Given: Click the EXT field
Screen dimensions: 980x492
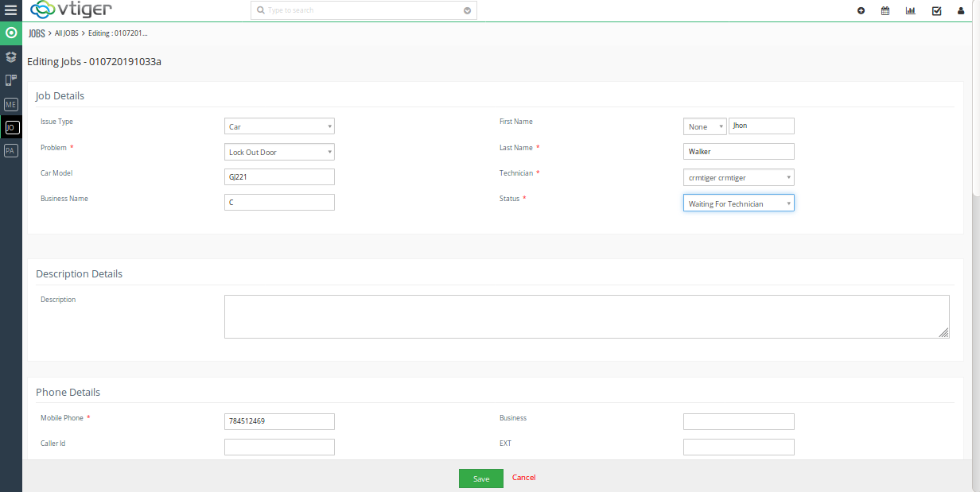Looking at the screenshot, I should pos(739,447).
